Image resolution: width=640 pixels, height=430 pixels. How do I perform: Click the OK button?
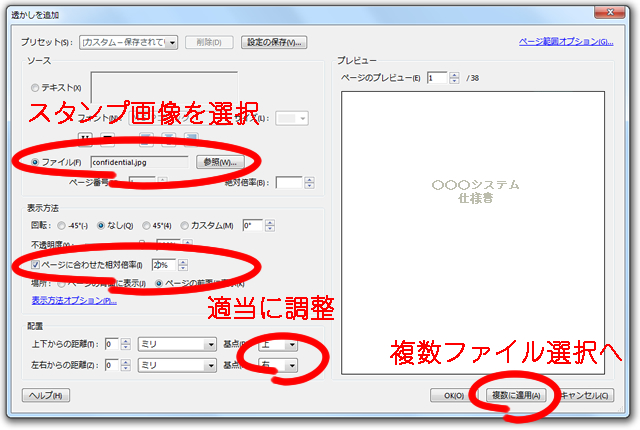(454, 395)
